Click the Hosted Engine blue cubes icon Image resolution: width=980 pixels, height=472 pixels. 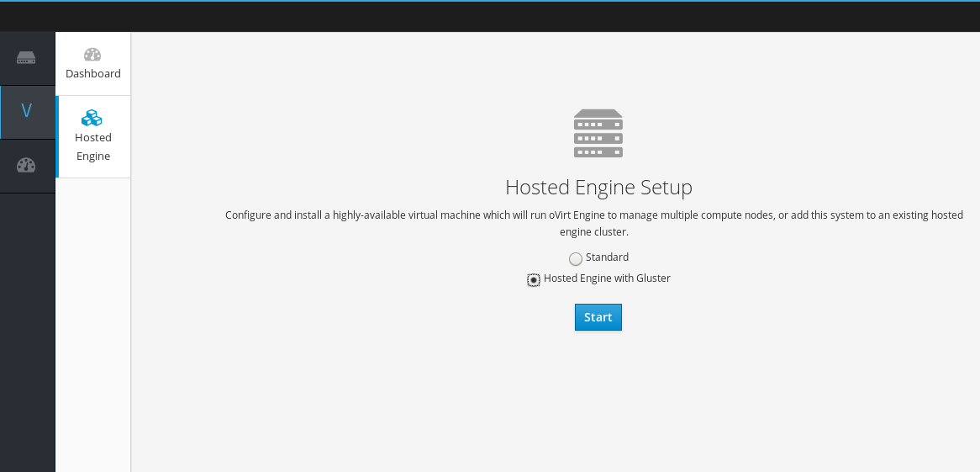[92, 118]
